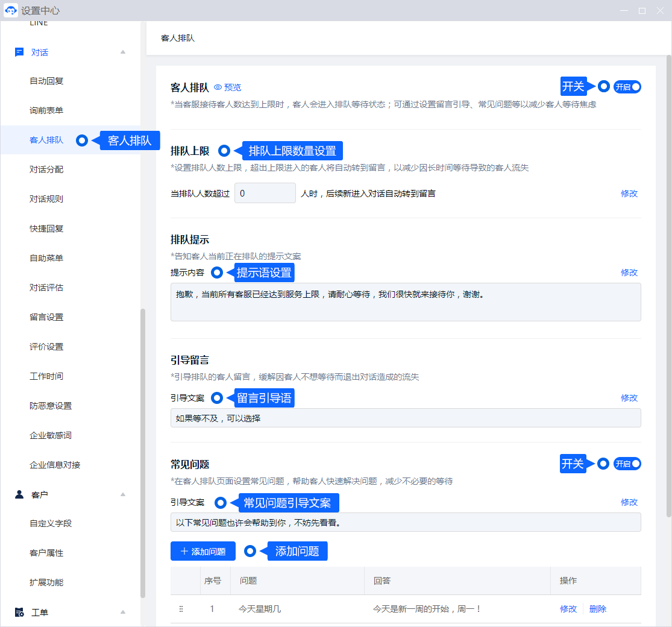Viewport: 672px width, 627px height.
Task: Click the drag handle on question row 1
Action: pyautogui.click(x=181, y=609)
